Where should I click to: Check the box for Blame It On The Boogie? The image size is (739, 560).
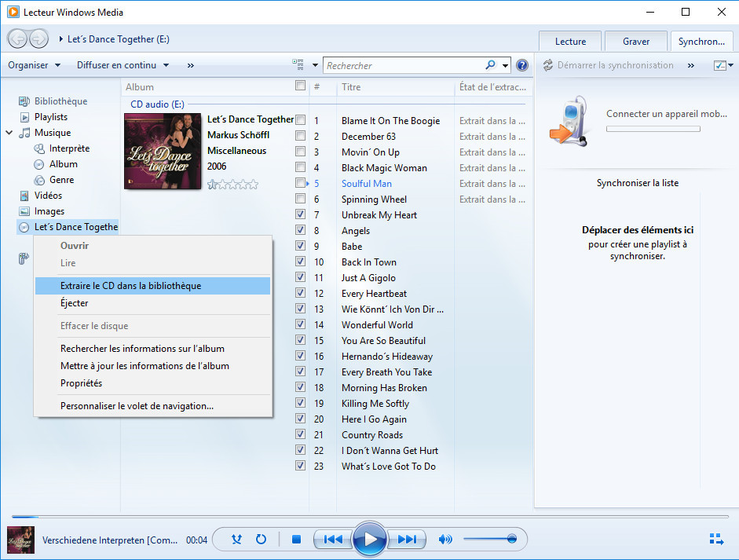pyautogui.click(x=300, y=120)
